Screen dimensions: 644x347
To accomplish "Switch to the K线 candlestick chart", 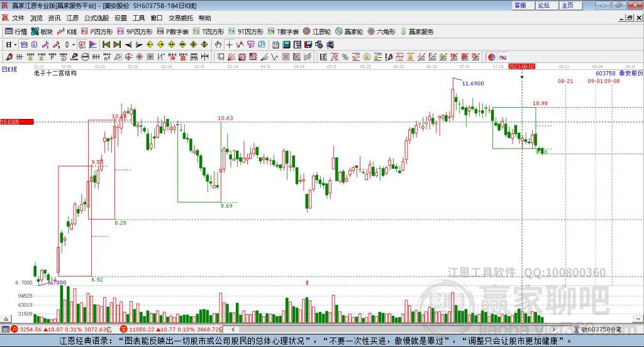I will (x=67, y=31).
